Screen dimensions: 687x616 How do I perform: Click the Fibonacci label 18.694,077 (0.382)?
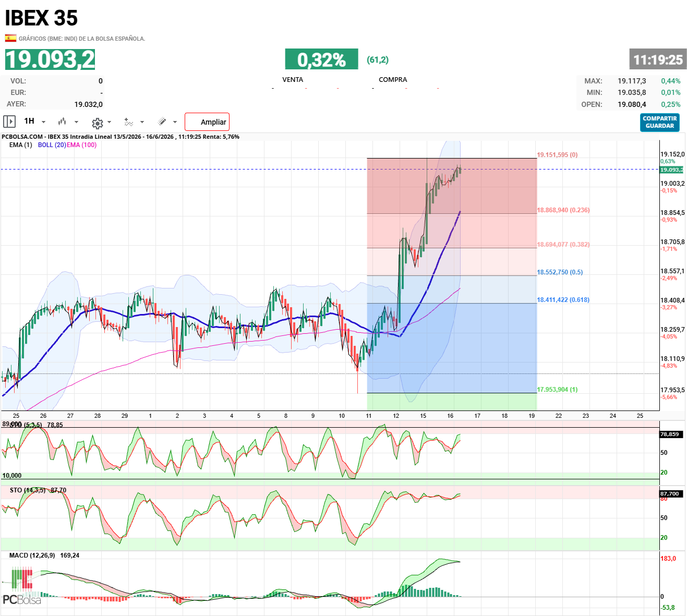(x=563, y=245)
